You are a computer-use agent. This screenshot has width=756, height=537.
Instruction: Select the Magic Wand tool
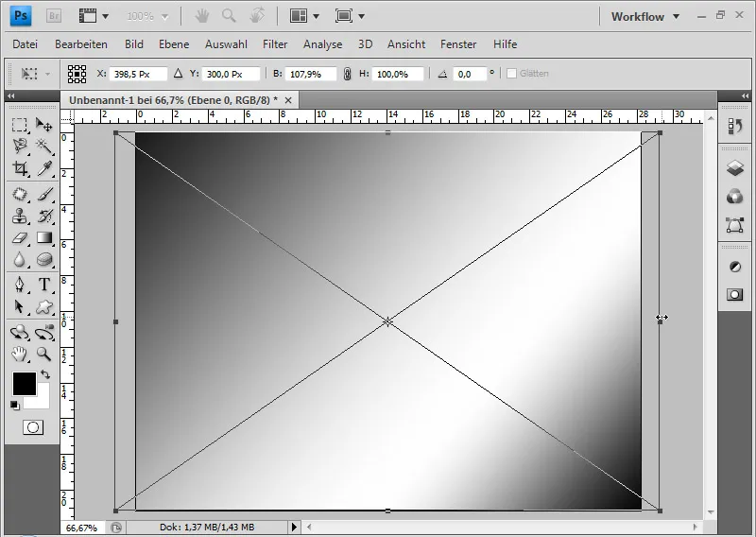point(44,146)
